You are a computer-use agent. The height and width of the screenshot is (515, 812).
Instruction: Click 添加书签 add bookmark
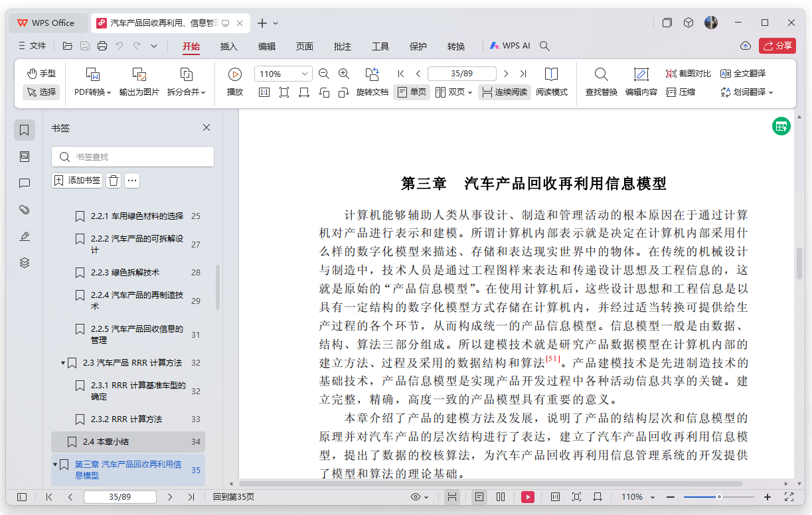(77, 180)
